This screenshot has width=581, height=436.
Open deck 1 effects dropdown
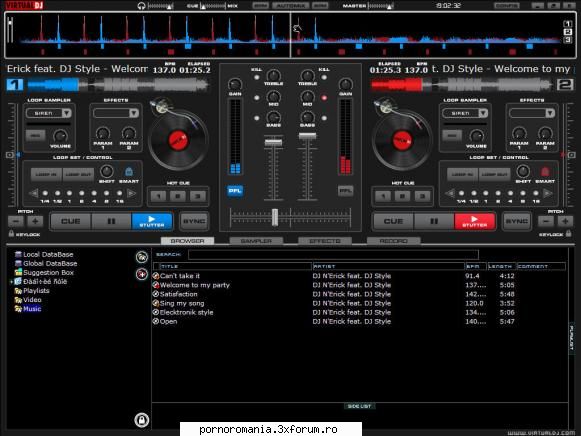(134, 113)
